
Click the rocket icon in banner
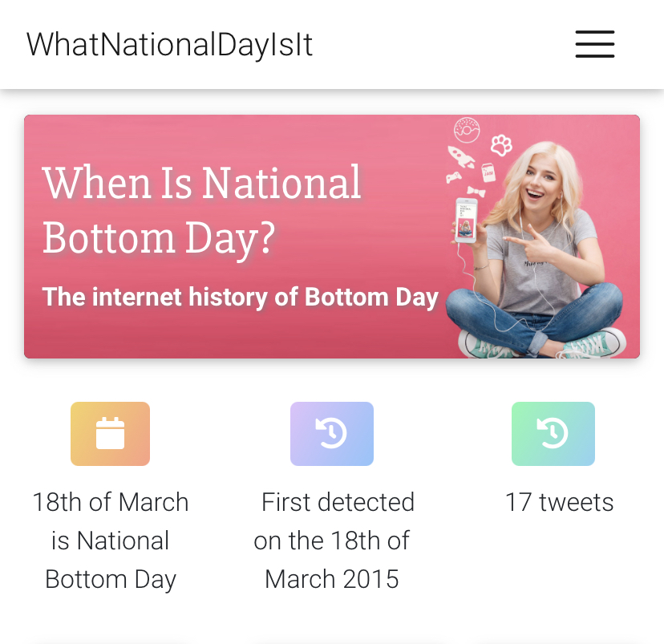(x=461, y=156)
